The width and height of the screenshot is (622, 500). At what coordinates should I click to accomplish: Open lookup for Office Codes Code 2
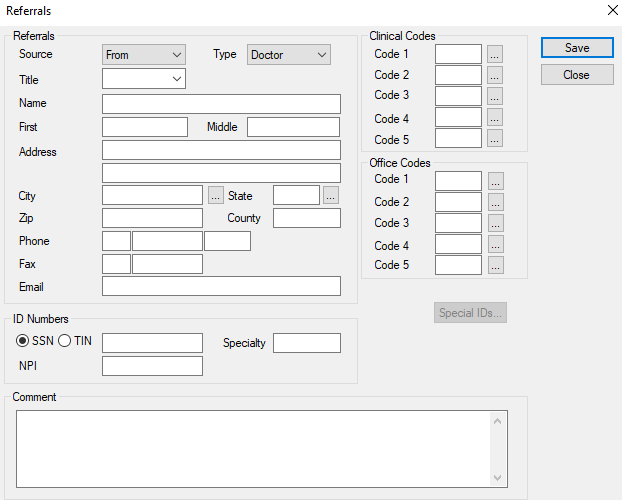click(x=495, y=202)
